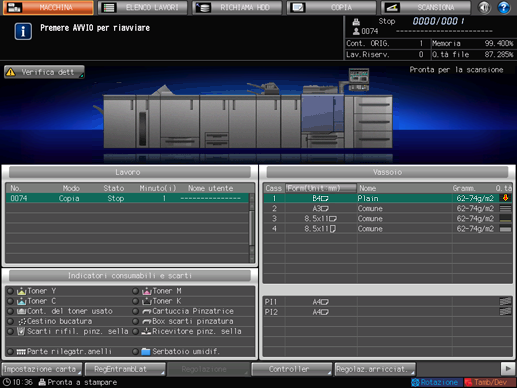
Task: Click the Toner M bottle icon
Action: tap(147, 291)
